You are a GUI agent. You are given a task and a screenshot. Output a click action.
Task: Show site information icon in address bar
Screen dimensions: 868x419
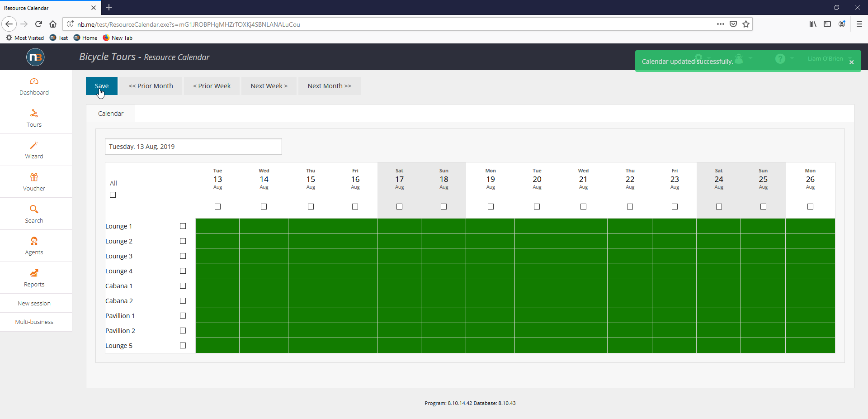(x=70, y=24)
